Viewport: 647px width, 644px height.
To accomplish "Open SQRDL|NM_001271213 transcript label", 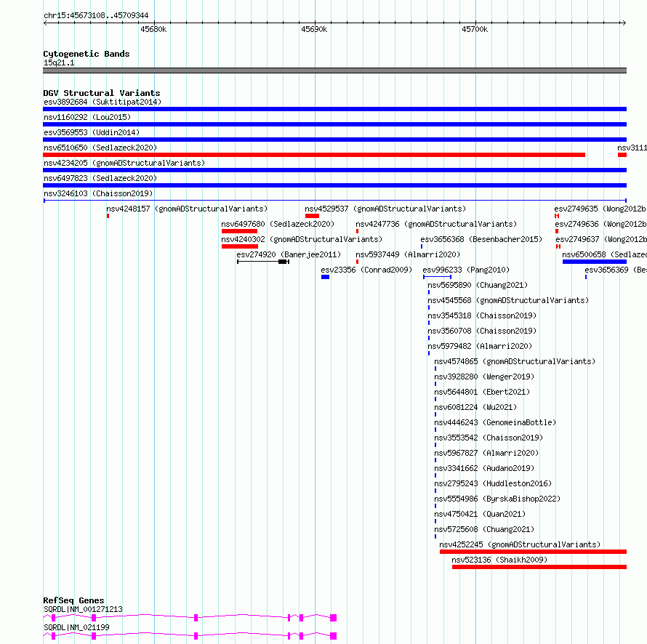I will coord(83,609).
